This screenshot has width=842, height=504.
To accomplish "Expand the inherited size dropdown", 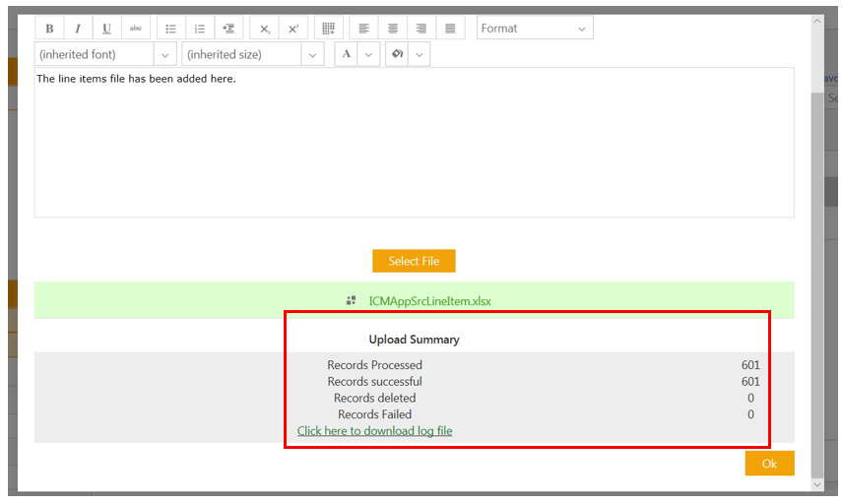I will pos(312,54).
